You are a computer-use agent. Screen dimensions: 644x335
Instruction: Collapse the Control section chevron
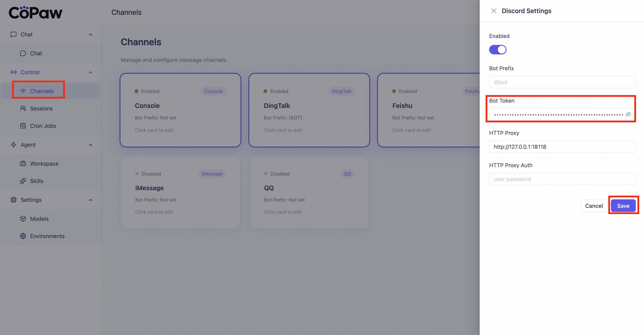point(91,72)
